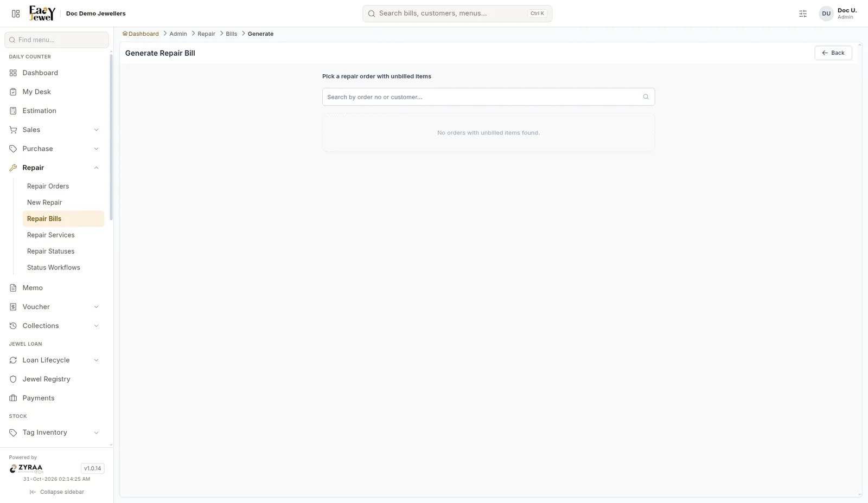Click the Back button
Image resolution: width=868 pixels, height=503 pixels.
coord(833,53)
